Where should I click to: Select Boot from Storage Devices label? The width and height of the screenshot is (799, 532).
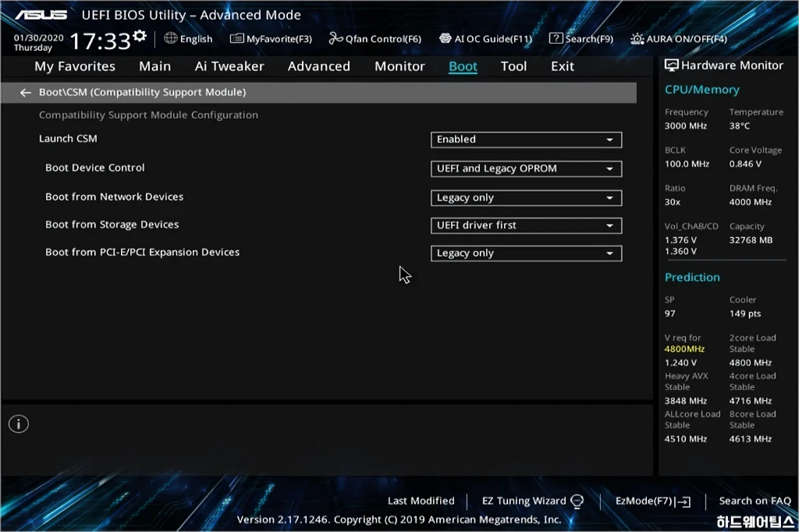click(112, 225)
